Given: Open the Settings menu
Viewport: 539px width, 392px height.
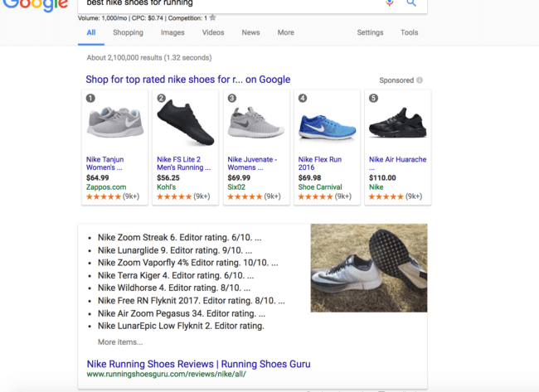Looking at the screenshot, I should click(x=370, y=32).
